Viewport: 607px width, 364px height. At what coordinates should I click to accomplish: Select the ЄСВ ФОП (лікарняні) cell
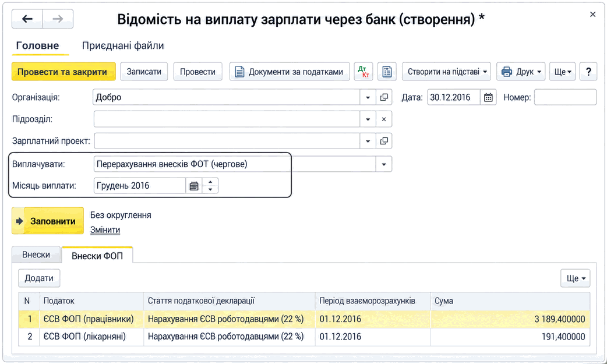tap(91, 337)
